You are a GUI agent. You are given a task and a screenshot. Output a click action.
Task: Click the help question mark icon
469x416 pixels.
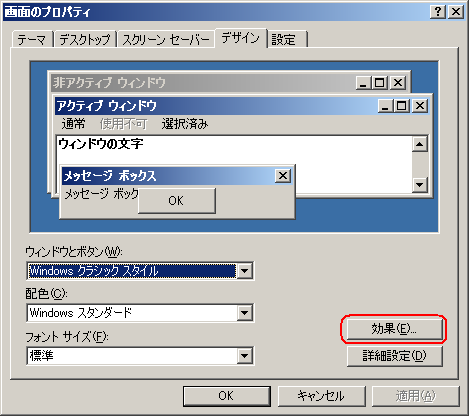[438, 12]
